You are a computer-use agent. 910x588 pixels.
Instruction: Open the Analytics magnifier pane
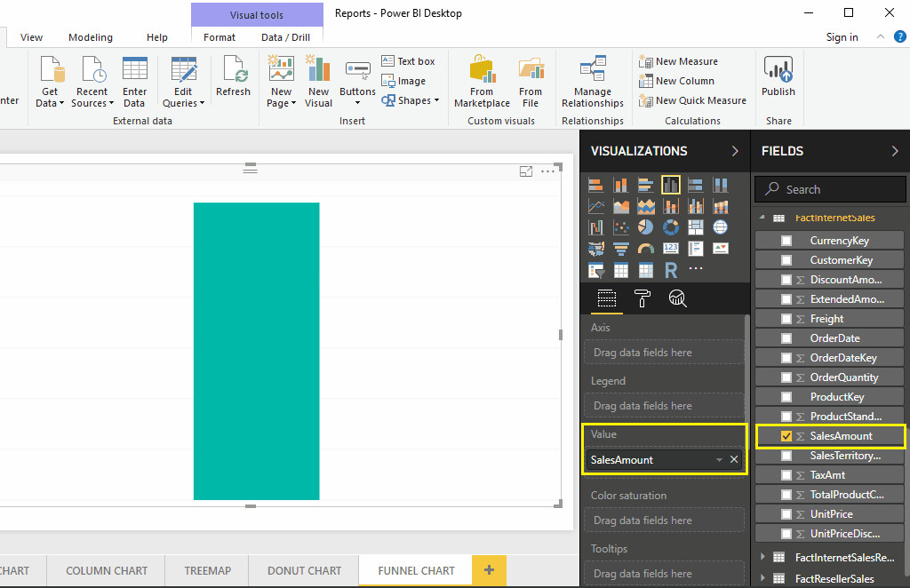pos(677,298)
